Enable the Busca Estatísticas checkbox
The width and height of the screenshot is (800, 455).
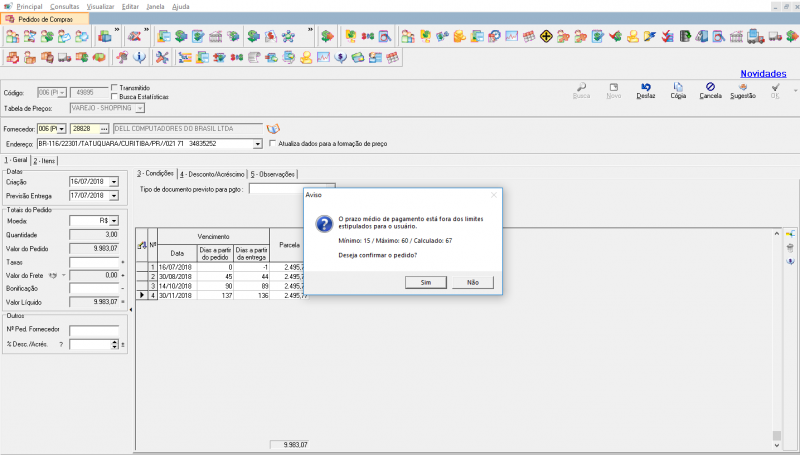[115, 97]
